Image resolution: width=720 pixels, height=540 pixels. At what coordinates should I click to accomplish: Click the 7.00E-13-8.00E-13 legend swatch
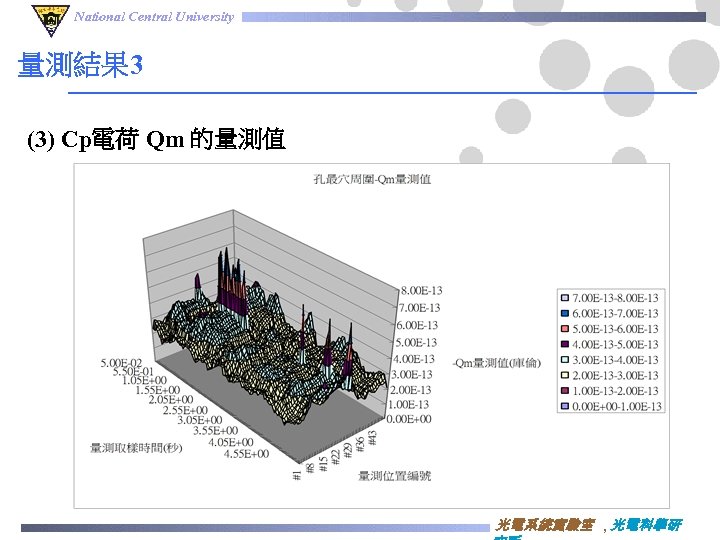click(565, 298)
